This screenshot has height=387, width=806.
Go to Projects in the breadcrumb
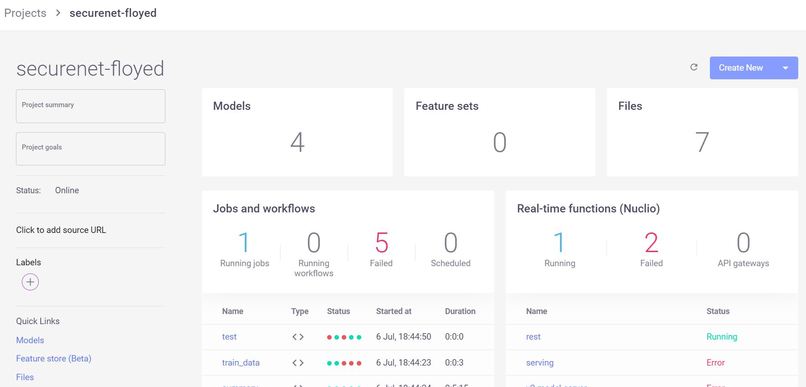click(x=25, y=13)
